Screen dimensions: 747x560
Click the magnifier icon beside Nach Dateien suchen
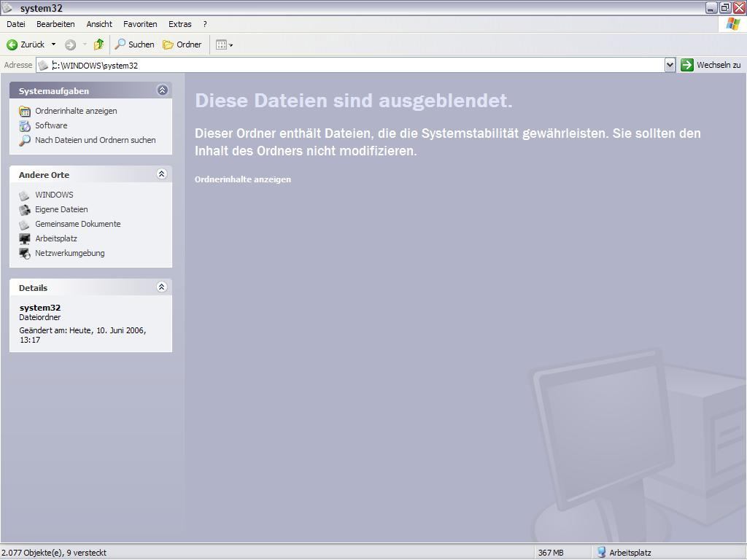click(25, 141)
